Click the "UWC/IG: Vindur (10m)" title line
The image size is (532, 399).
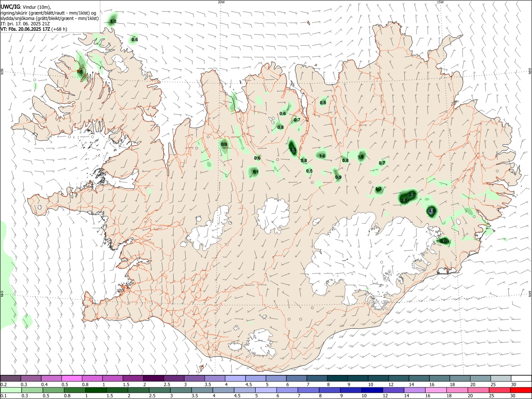tap(25, 7)
